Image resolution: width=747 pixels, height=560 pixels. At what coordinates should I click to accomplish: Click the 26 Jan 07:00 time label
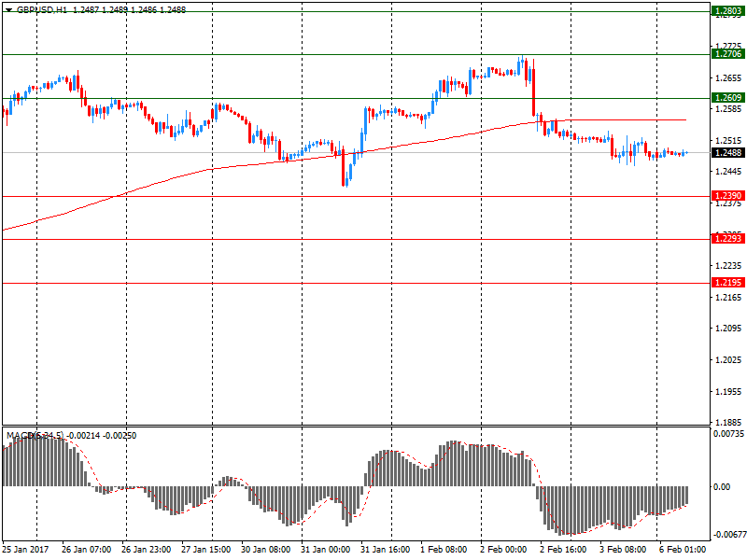click(x=86, y=549)
